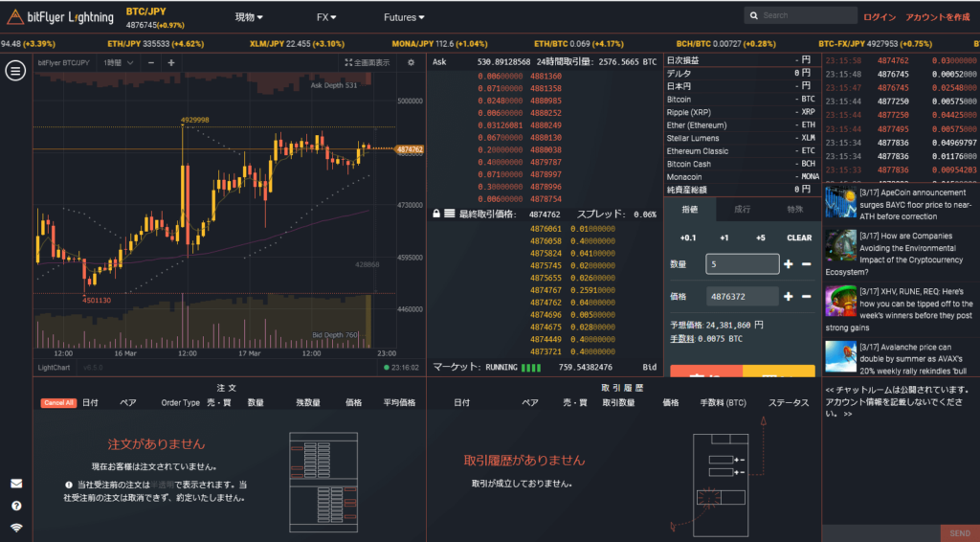Zoom out chart with minus icon
Image resolution: width=980 pixels, height=542 pixels.
point(151,62)
